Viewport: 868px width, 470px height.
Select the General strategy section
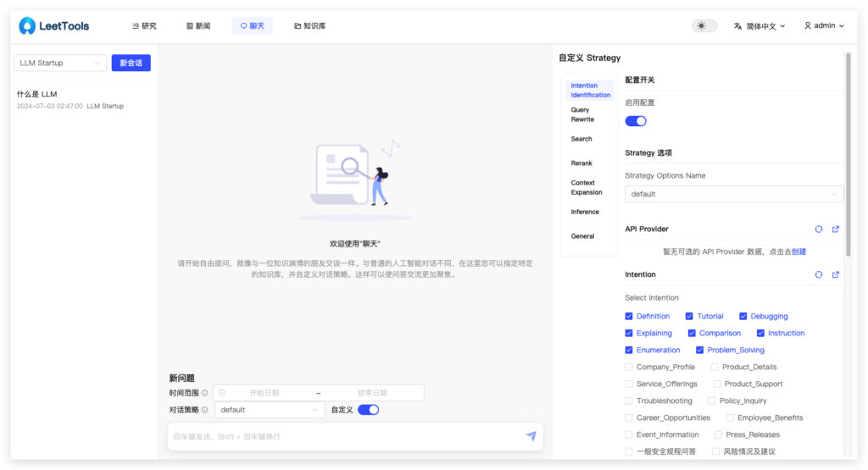point(582,236)
